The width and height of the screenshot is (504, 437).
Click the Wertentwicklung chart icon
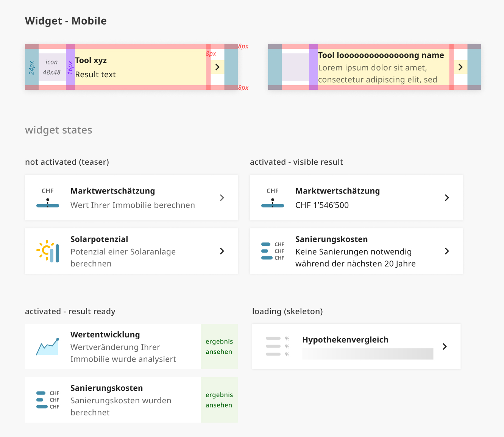pos(48,346)
